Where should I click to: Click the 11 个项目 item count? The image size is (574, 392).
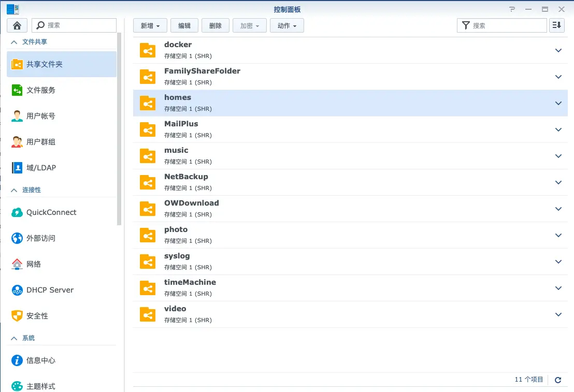click(x=529, y=380)
